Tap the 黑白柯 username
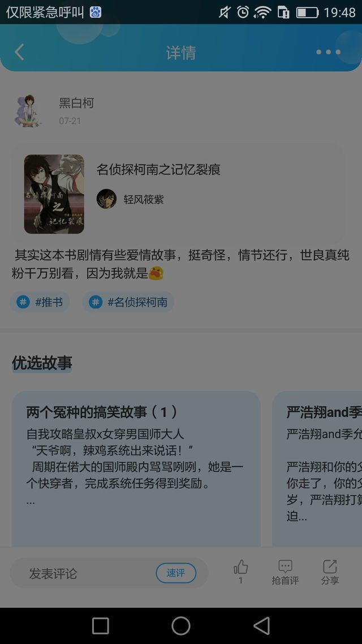 click(76, 102)
